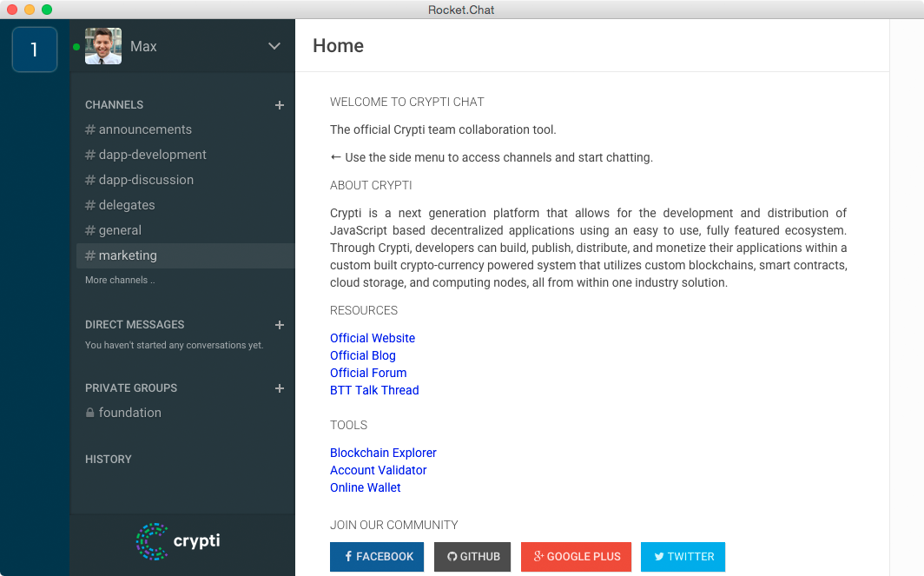Show more channels
Image resolution: width=924 pixels, height=576 pixels.
point(120,280)
